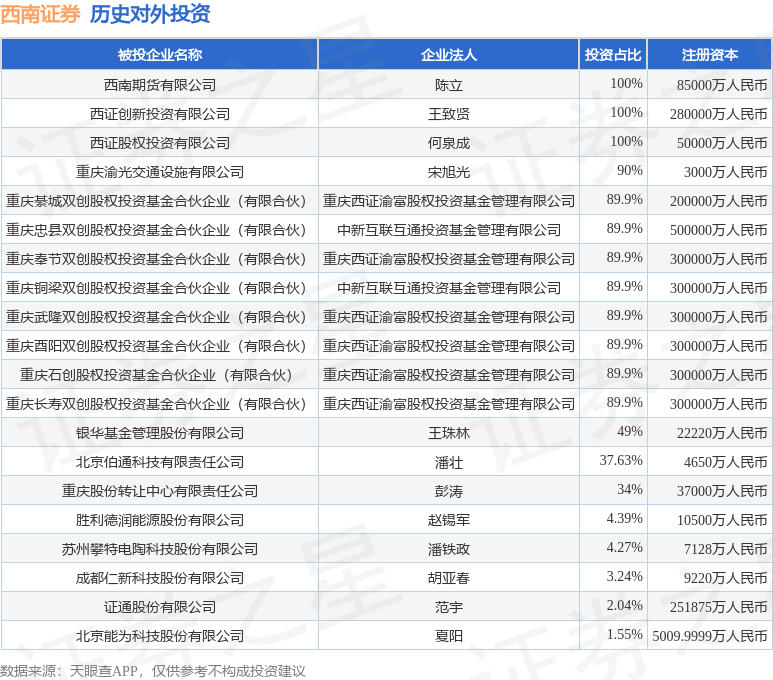Screen dimensions: 773x680
Task: Click the 4.39% investment ratio value
Action: (625, 518)
